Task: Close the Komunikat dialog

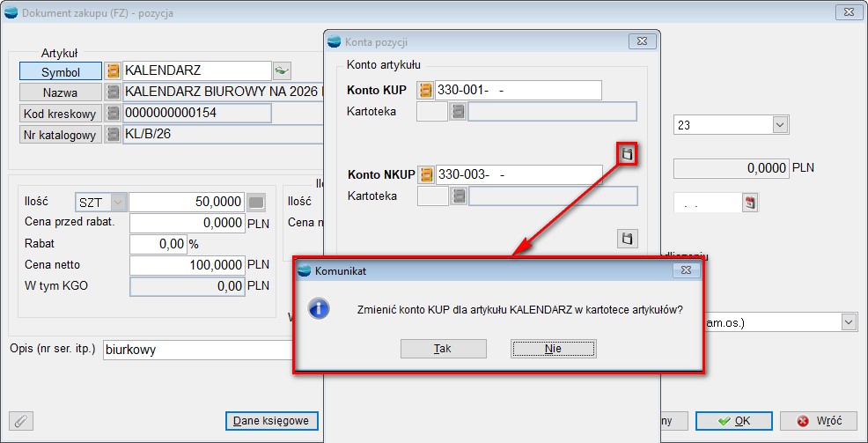Action: pos(684,270)
